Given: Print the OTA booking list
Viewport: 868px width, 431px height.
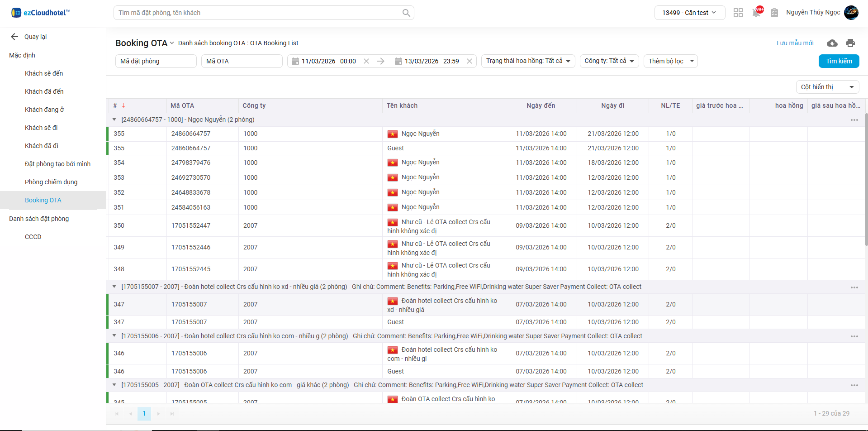Looking at the screenshot, I should tap(850, 43).
